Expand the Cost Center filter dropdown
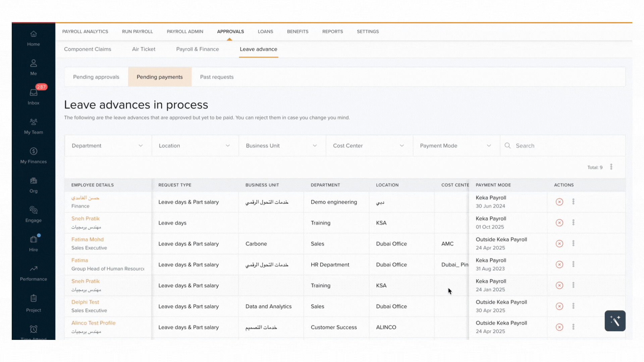Viewport: 644px width, 362px height. tap(369, 146)
